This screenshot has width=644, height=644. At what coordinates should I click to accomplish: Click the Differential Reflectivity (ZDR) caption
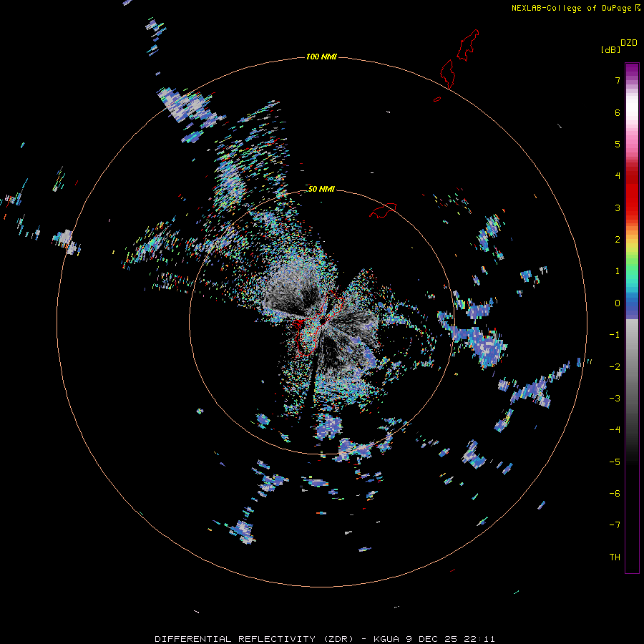[x=254, y=639]
